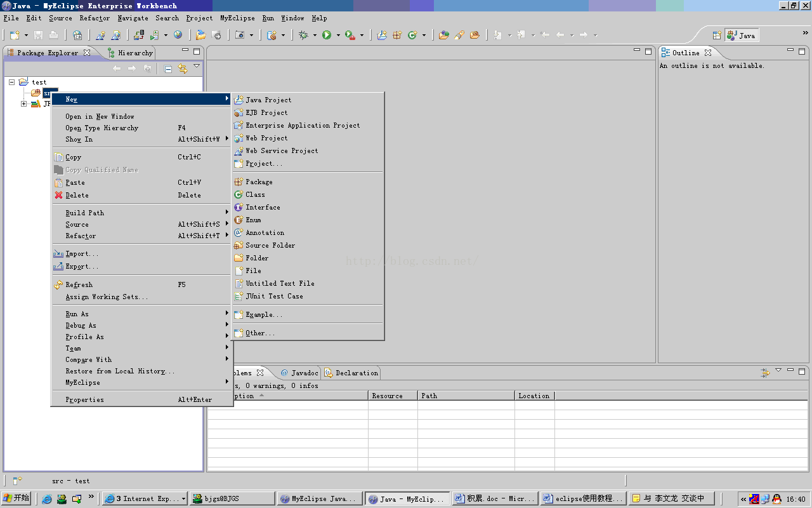
Task: Close the Package Explorer tab with its X
Action: [x=87, y=52]
